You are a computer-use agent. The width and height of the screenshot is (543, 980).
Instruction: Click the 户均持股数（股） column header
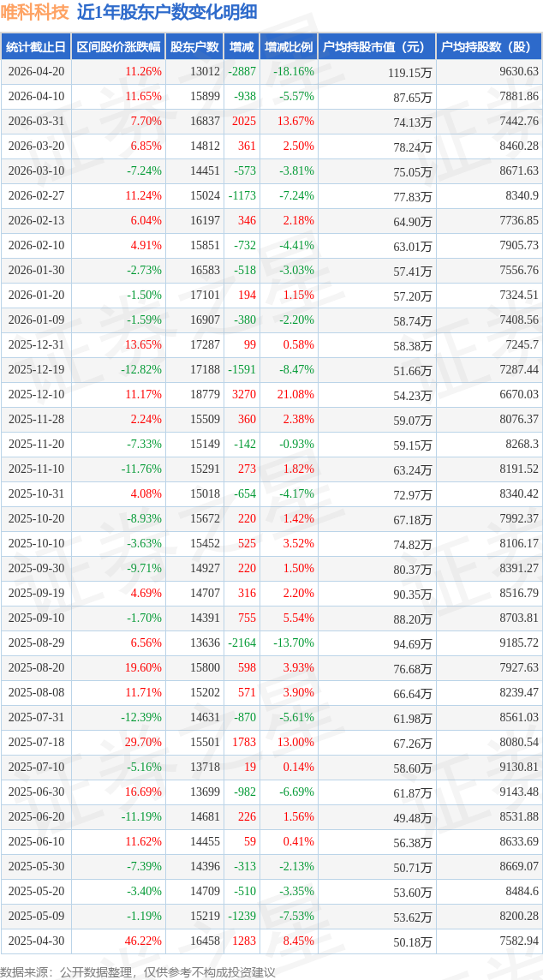(x=488, y=47)
